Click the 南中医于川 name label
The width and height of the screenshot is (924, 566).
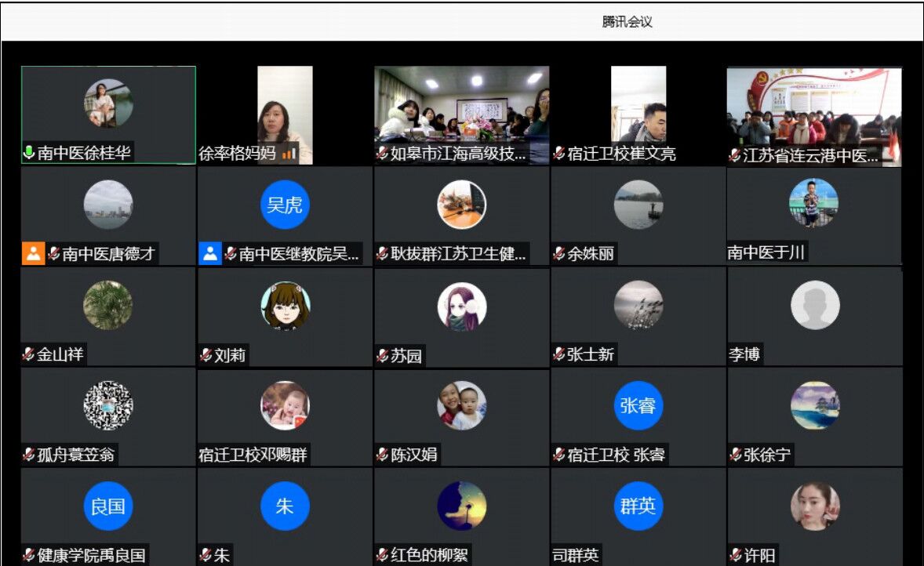click(766, 252)
